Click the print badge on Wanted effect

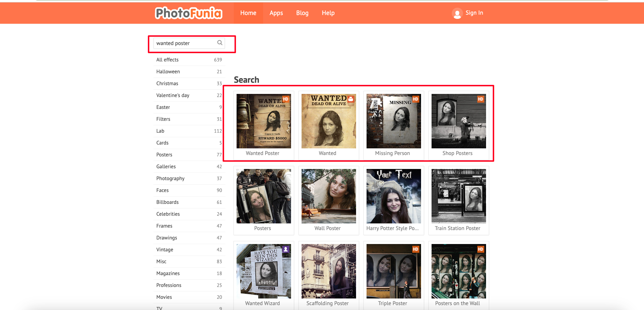point(350,99)
